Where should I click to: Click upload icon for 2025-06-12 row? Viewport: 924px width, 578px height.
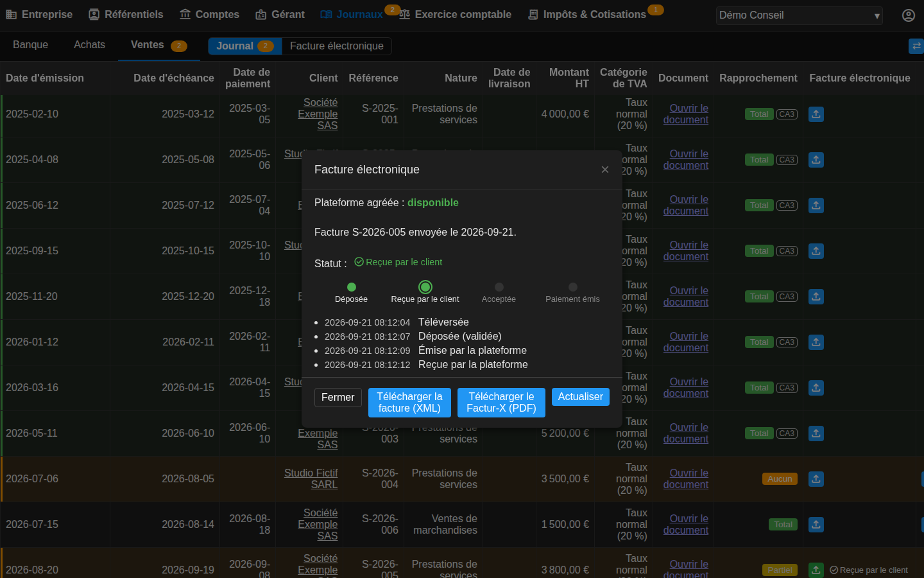pyautogui.click(x=816, y=206)
